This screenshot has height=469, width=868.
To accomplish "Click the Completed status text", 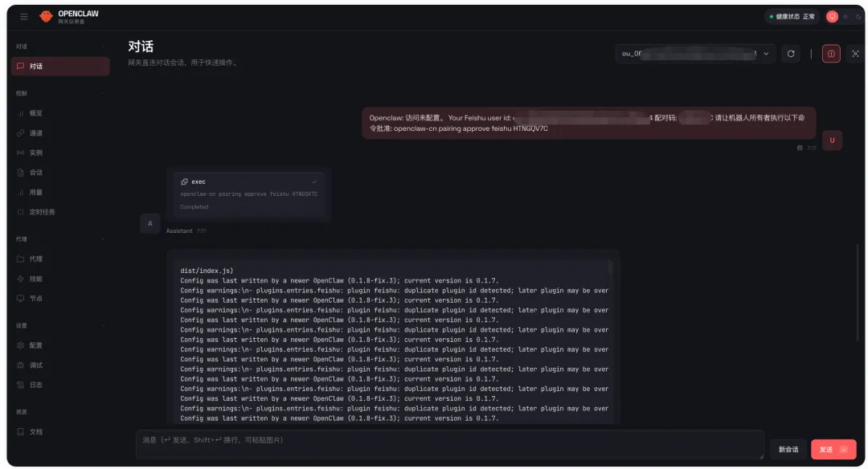I will [x=194, y=207].
